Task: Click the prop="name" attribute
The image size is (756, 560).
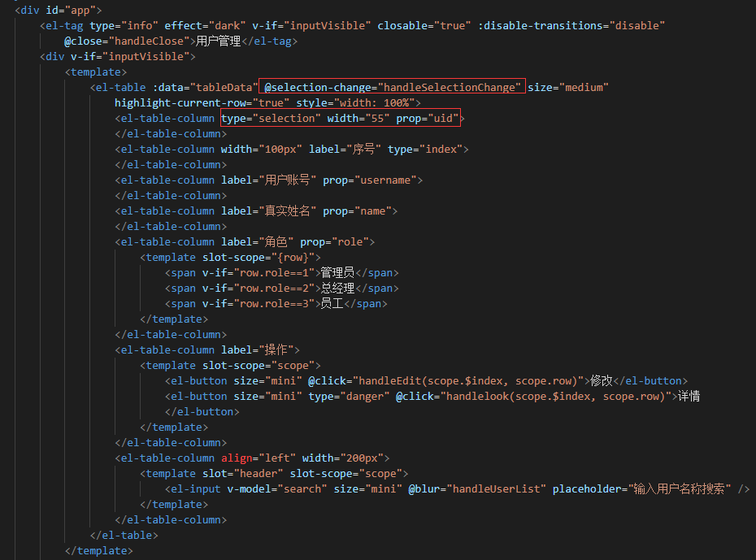Action: pos(357,211)
